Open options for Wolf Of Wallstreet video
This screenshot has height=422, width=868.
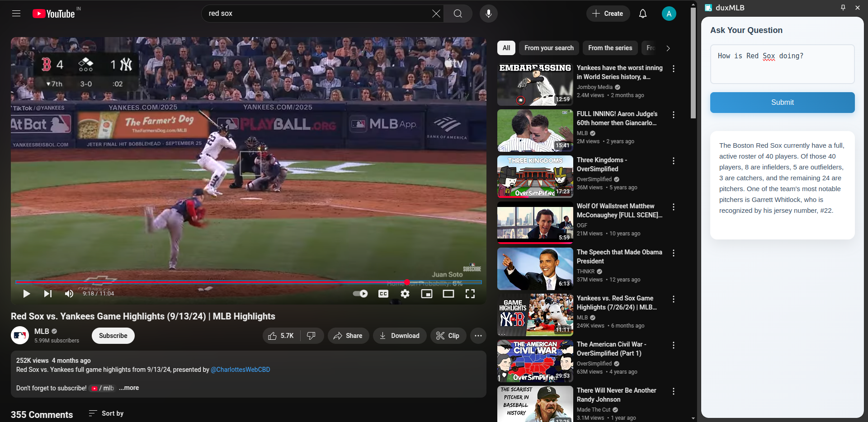(674, 207)
